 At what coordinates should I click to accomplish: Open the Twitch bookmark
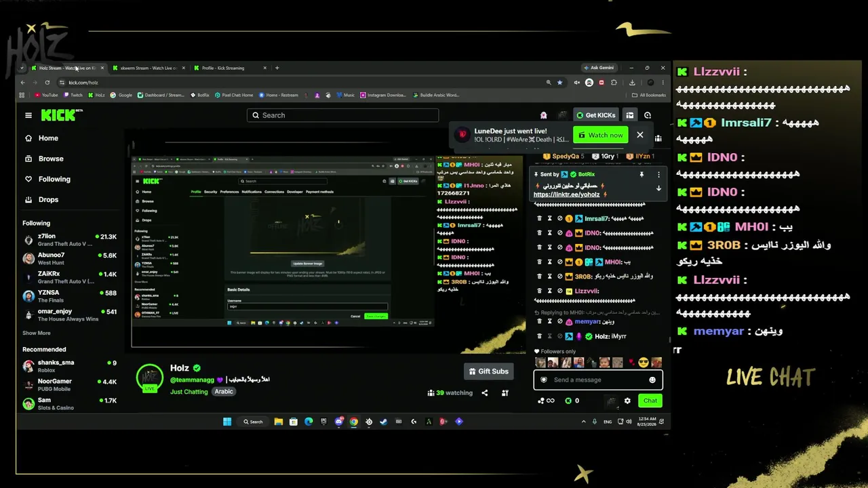pos(73,95)
